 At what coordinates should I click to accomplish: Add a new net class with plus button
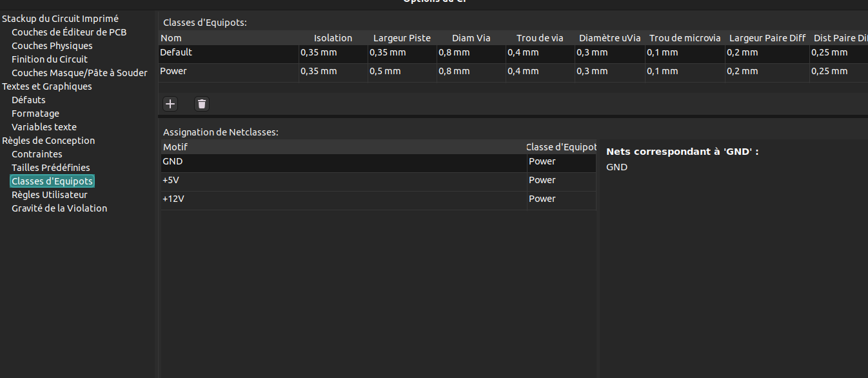pyautogui.click(x=170, y=104)
